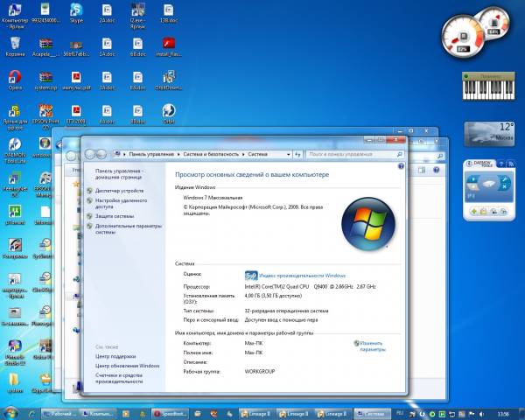Viewport: 525px width, 420px height.
Task: Click the 'WORKGROUP' workgroup value
Action: [260, 371]
